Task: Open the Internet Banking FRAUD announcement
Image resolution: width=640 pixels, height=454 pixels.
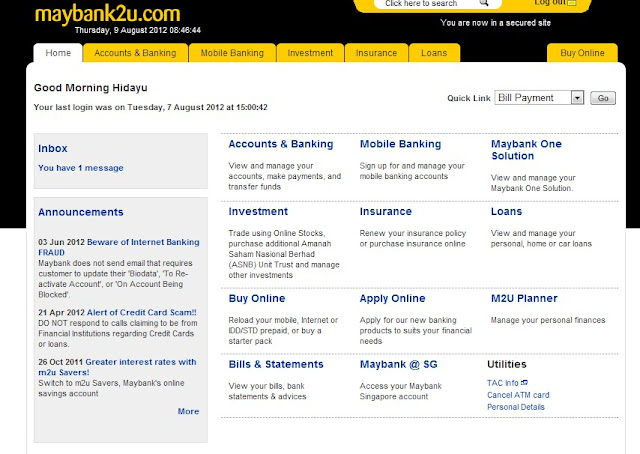Action: (119, 247)
